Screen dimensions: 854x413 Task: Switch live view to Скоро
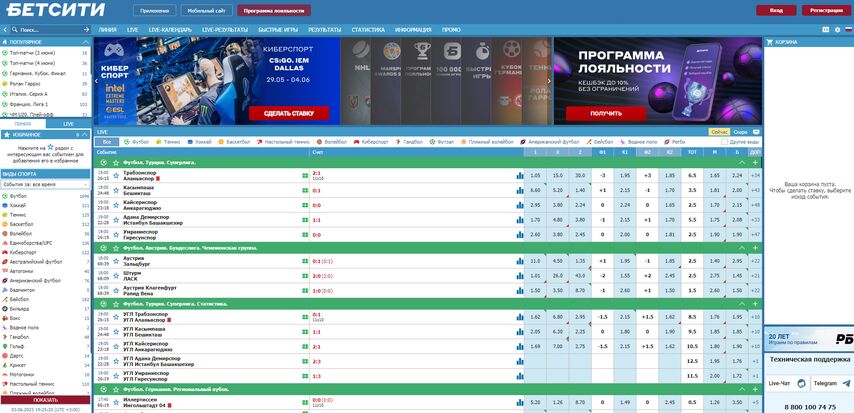pos(740,132)
